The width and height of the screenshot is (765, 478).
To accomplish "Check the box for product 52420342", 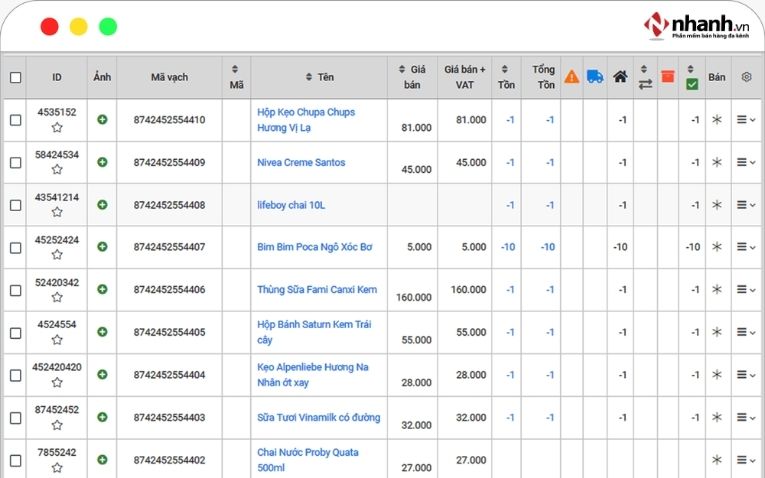I will (16, 290).
